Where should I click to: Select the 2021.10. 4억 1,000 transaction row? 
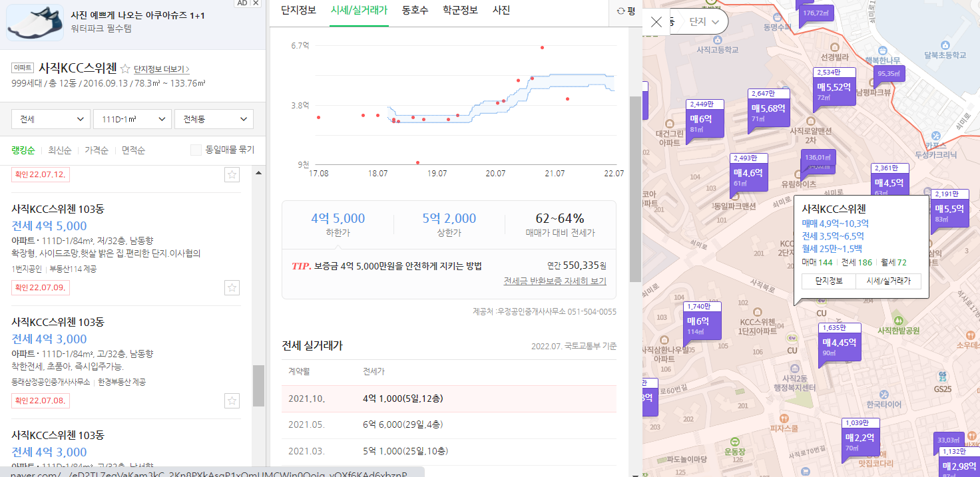coord(449,398)
